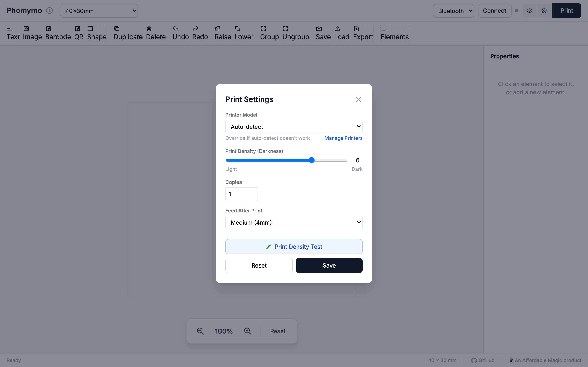Image resolution: width=588 pixels, height=367 pixels.
Task: Change the Feed After Print option
Action: [x=294, y=222]
